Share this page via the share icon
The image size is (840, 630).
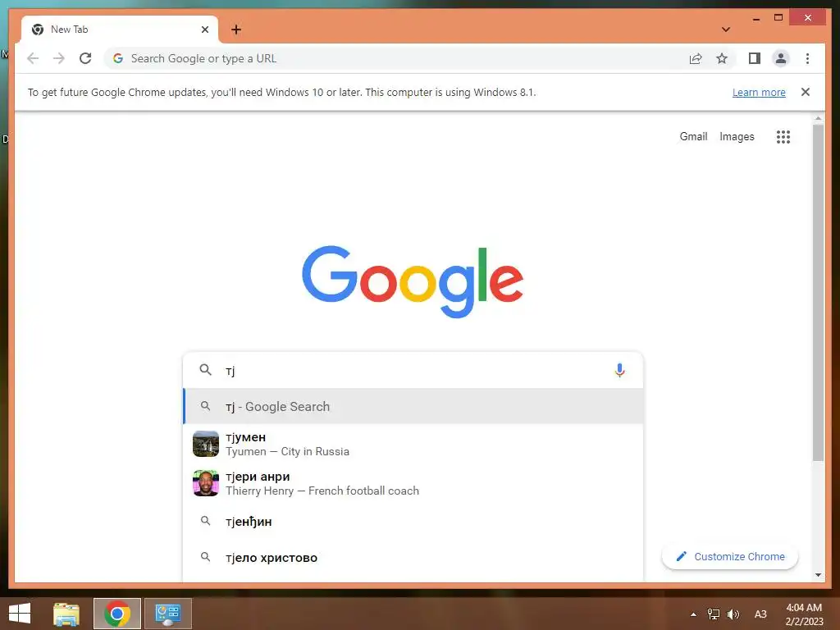click(696, 58)
